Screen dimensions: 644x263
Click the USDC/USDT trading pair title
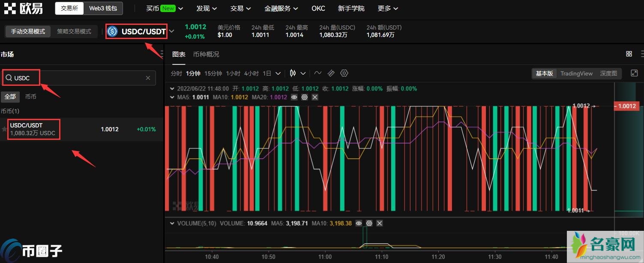pyautogui.click(x=144, y=31)
